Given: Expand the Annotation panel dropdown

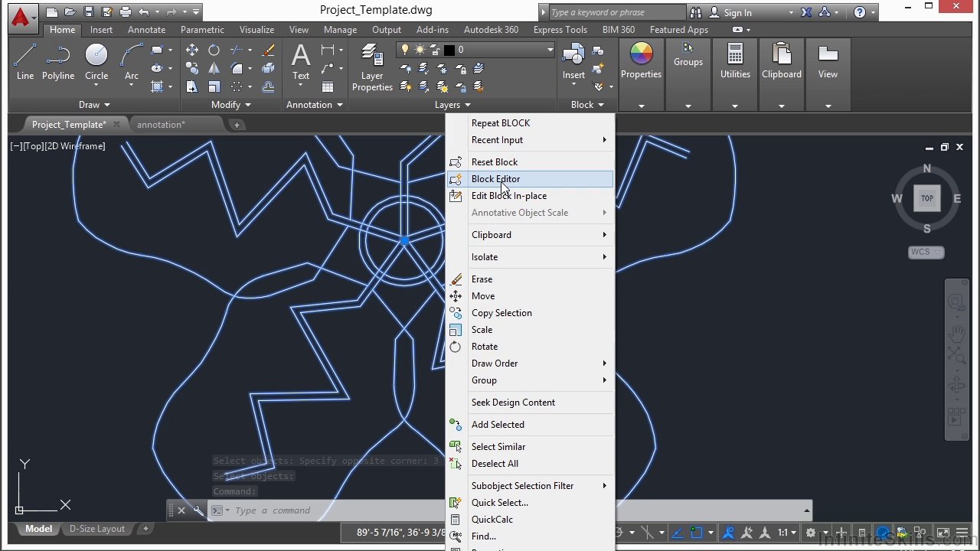Looking at the screenshot, I should (x=315, y=105).
